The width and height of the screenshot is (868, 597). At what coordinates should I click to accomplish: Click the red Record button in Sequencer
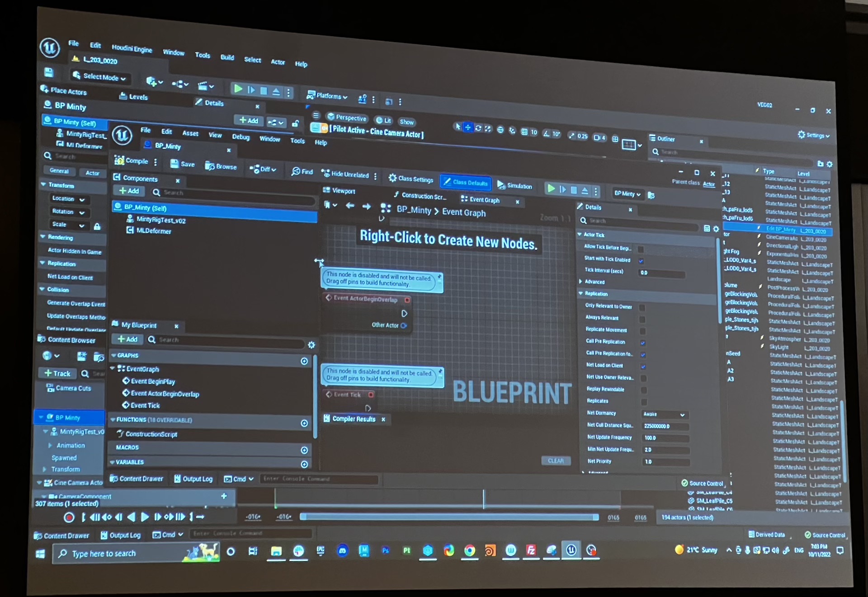(69, 517)
